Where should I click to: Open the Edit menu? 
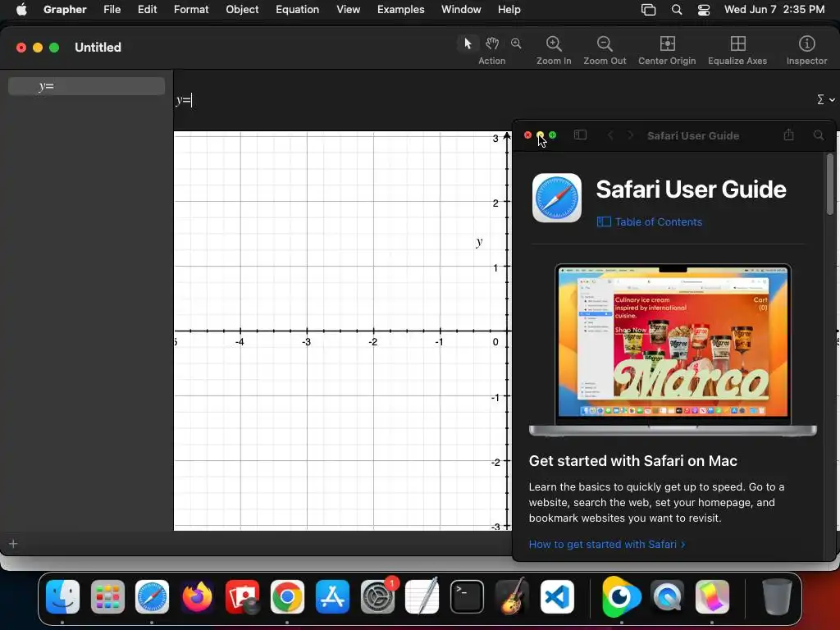148,9
